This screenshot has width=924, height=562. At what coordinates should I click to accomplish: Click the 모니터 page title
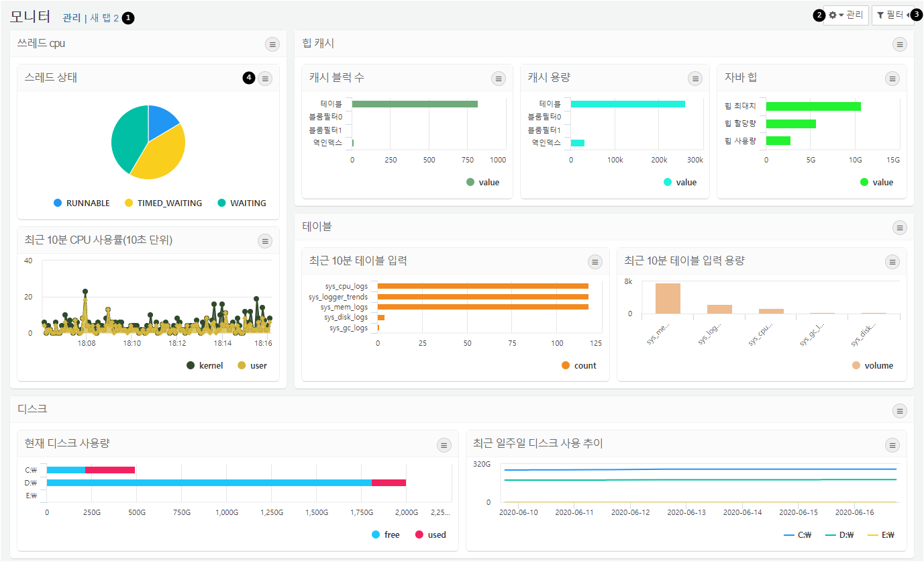click(30, 17)
